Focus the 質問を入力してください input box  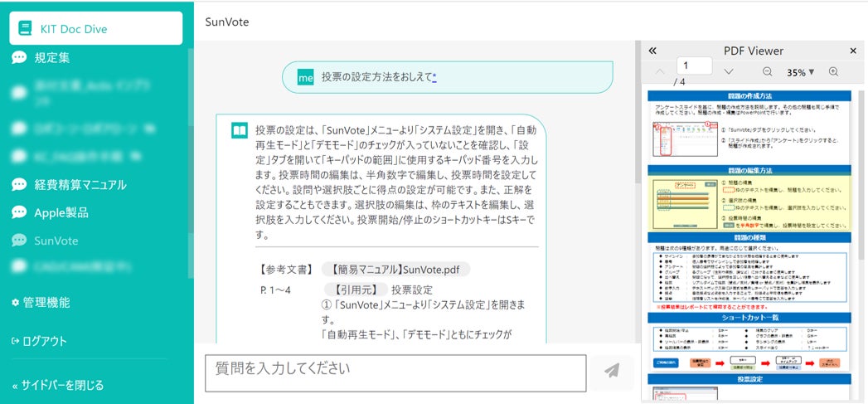pos(395,373)
